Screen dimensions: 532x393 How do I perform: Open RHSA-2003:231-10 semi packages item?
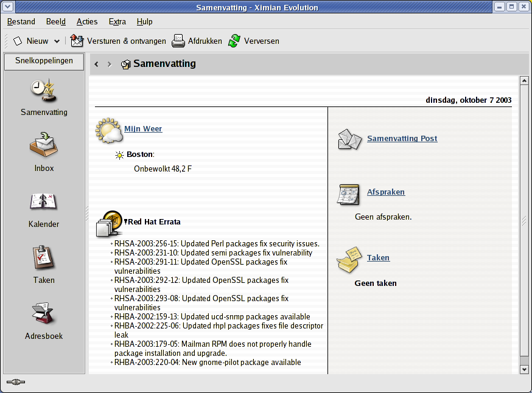[213, 253]
